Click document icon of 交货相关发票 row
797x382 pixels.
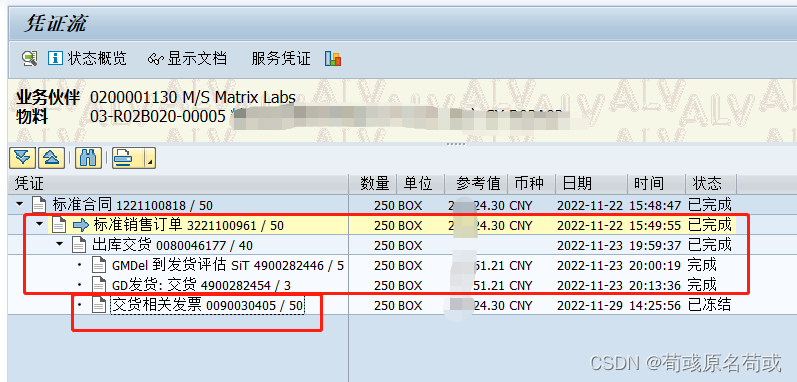click(99, 305)
